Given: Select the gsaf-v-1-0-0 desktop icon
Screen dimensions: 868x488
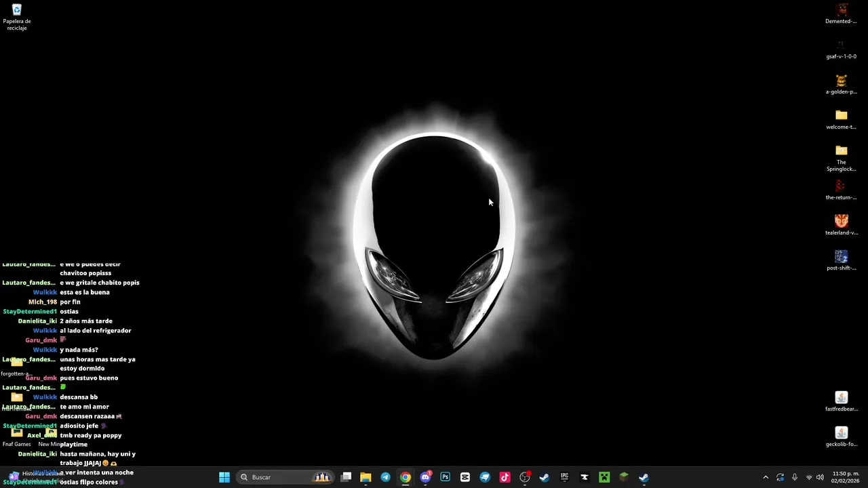Looking at the screenshot, I should [x=841, y=49].
